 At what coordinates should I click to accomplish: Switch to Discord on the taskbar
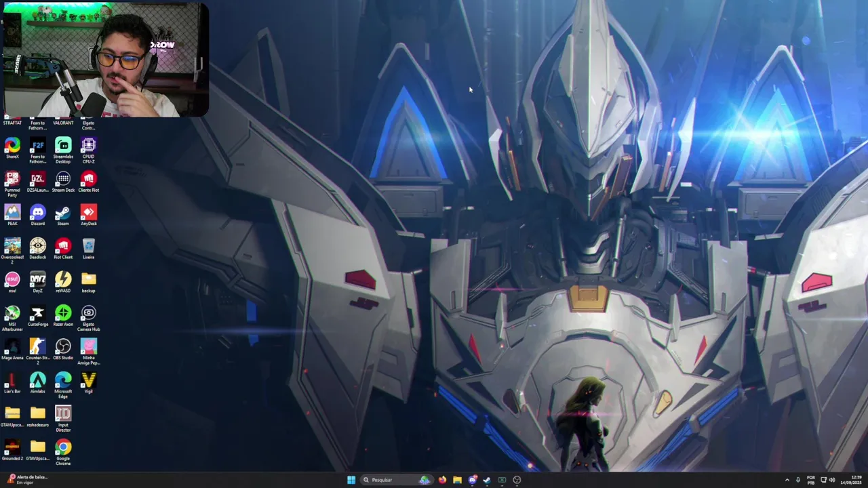(473, 480)
